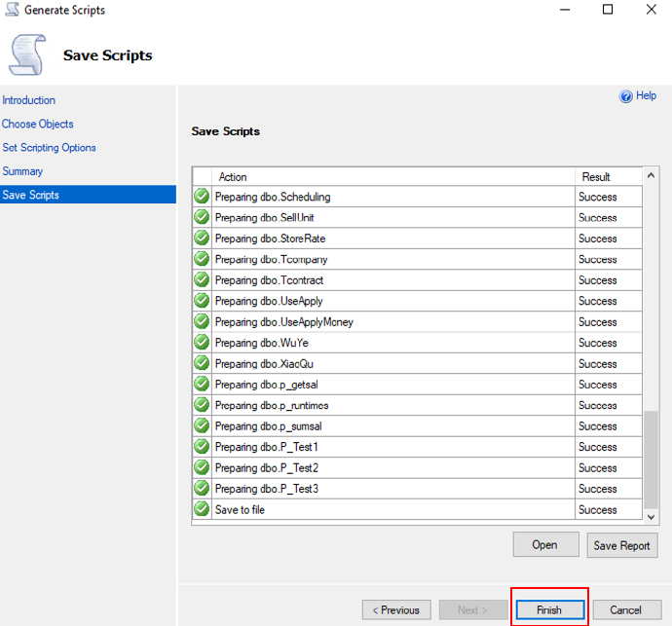The width and height of the screenshot is (672, 626).
Task: Click the scroll script icon in the header
Action: click(x=27, y=55)
